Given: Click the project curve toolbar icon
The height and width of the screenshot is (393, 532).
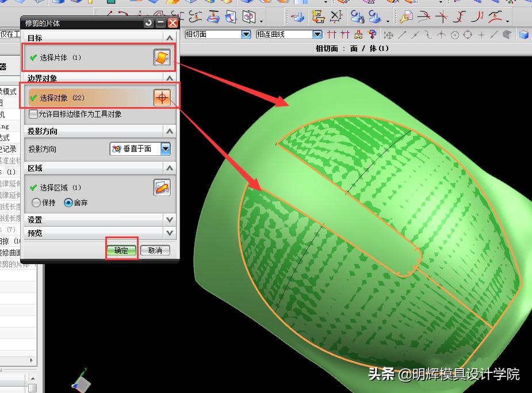Looking at the screenshot, I should point(496,16).
